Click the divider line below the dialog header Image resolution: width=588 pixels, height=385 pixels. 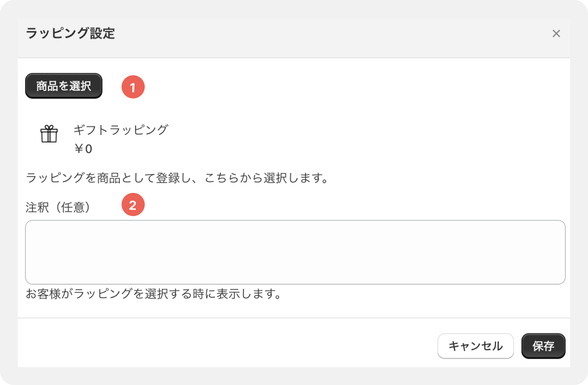click(x=294, y=58)
